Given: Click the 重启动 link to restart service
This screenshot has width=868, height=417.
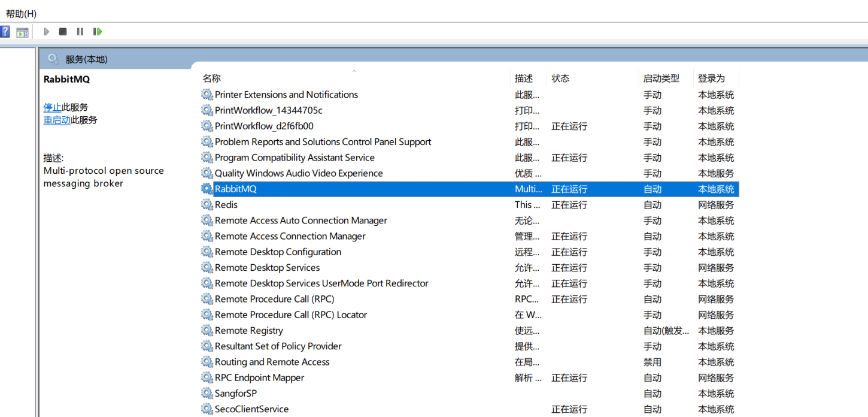Looking at the screenshot, I should [x=57, y=120].
